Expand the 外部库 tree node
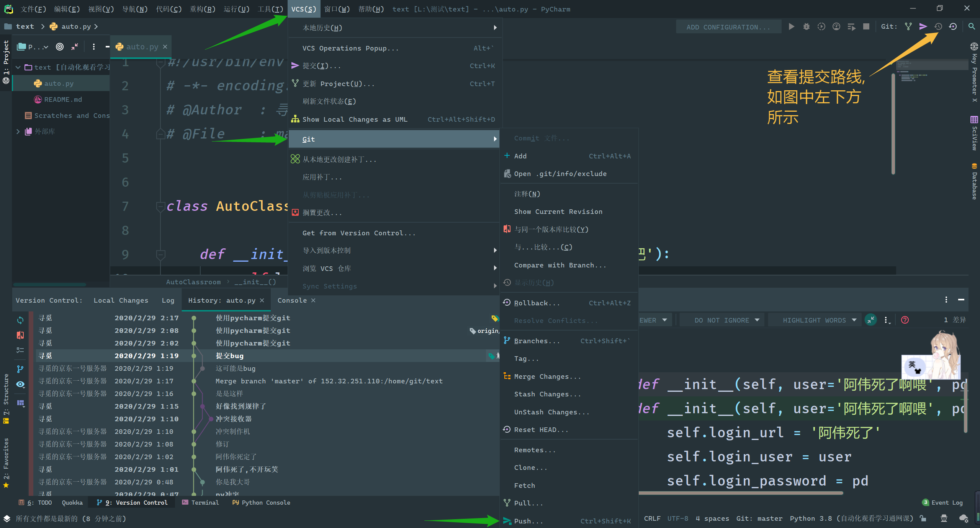980x528 pixels. (18, 131)
